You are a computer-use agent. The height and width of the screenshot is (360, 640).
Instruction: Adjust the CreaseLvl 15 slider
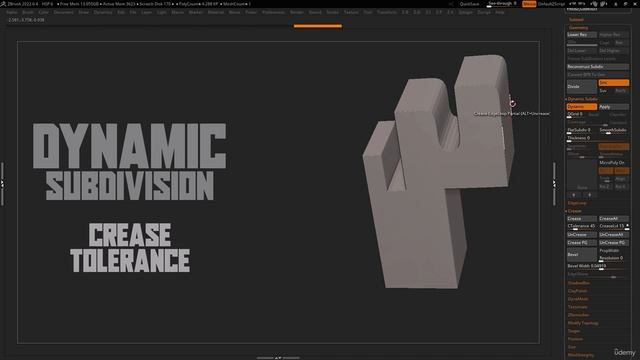coord(613,227)
